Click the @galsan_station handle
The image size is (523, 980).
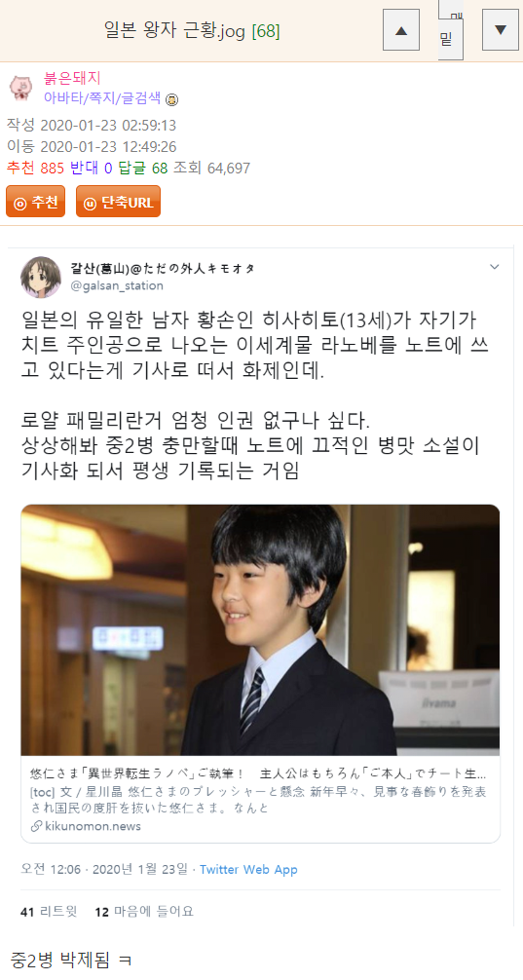[x=118, y=285]
